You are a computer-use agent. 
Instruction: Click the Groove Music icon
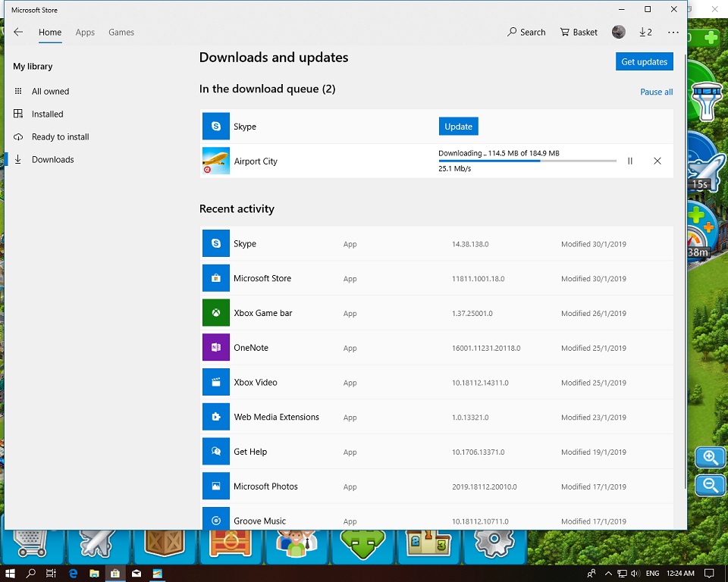216,519
